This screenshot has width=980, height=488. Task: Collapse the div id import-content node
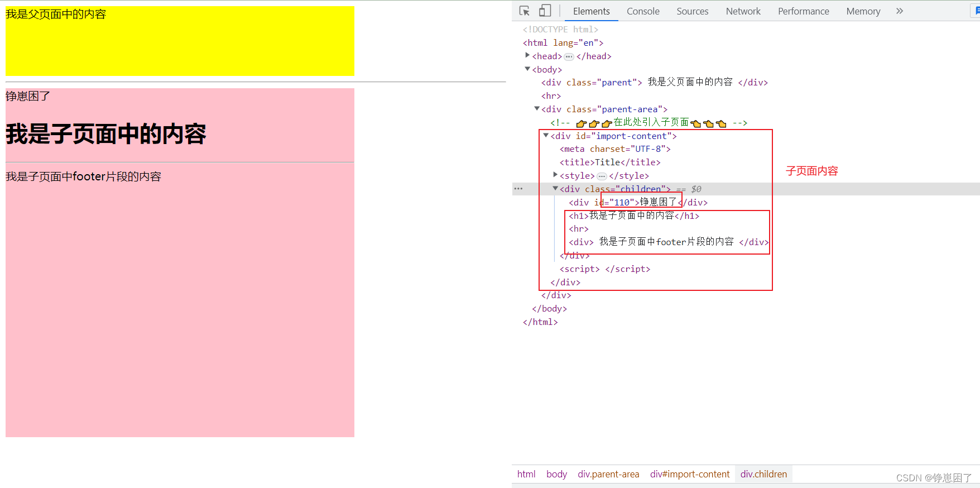click(546, 135)
